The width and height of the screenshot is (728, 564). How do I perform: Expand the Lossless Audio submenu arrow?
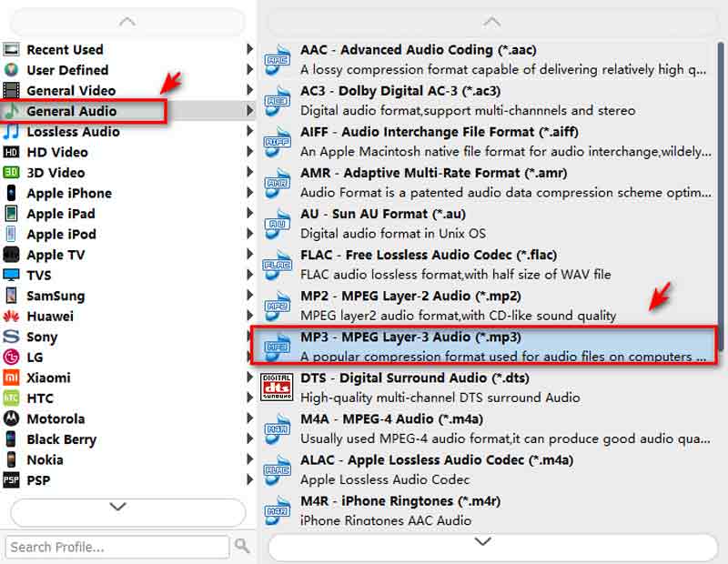[x=249, y=131]
